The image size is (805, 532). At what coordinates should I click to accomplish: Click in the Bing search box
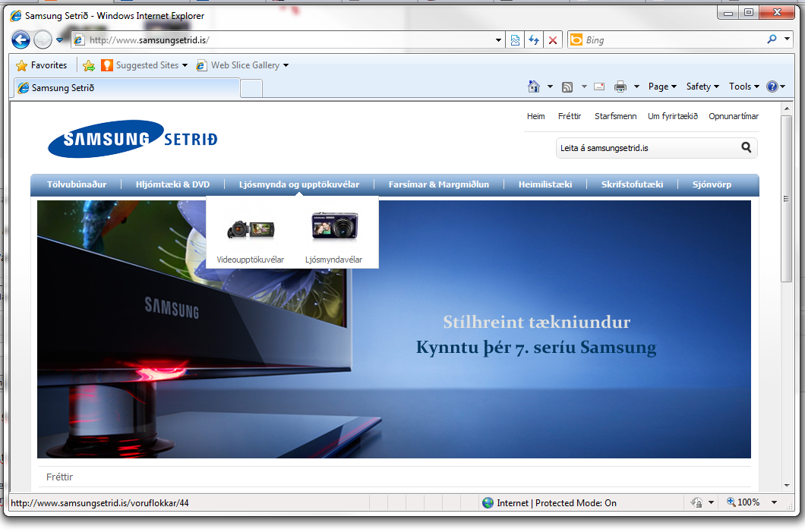(x=668, y=40)
